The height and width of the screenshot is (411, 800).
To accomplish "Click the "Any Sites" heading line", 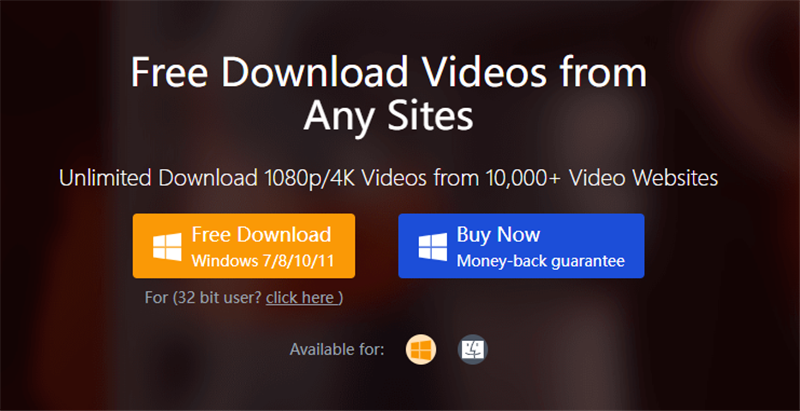I will 389,116.
